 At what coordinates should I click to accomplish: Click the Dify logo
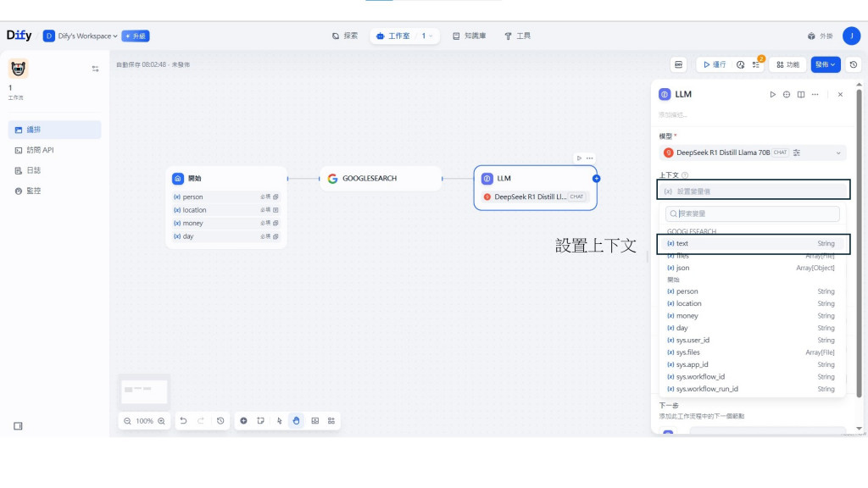click(19, 36)
